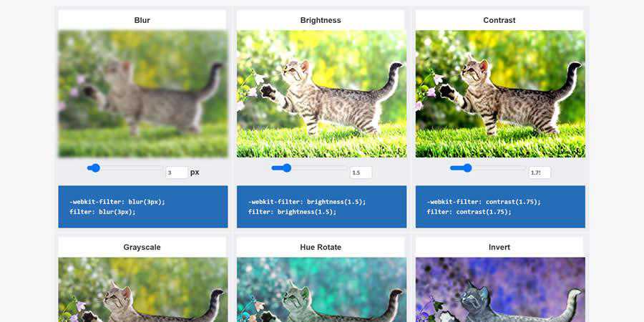
Task: Focus the blur px value input field
Action: [x=177, y=172]
